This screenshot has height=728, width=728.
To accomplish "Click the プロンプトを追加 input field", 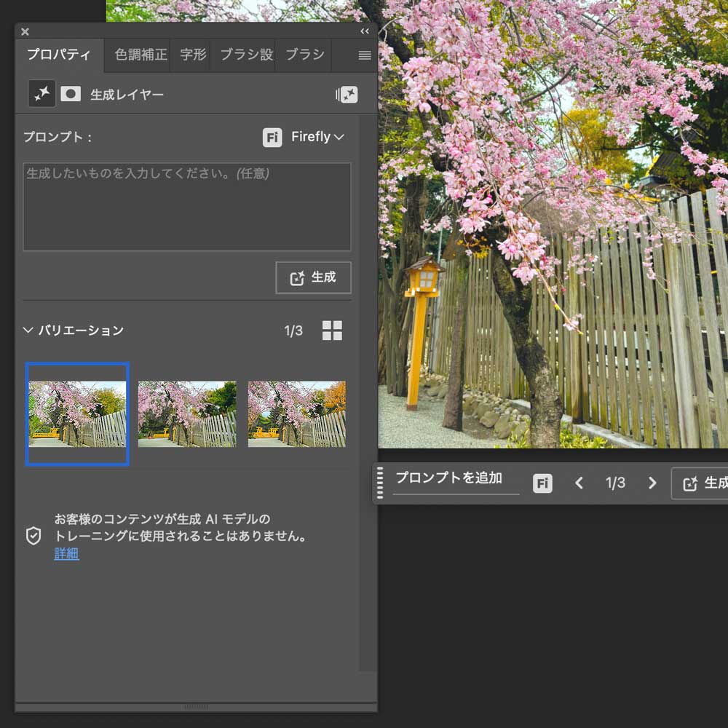I will pyautogui.click(x=455, y=478).
